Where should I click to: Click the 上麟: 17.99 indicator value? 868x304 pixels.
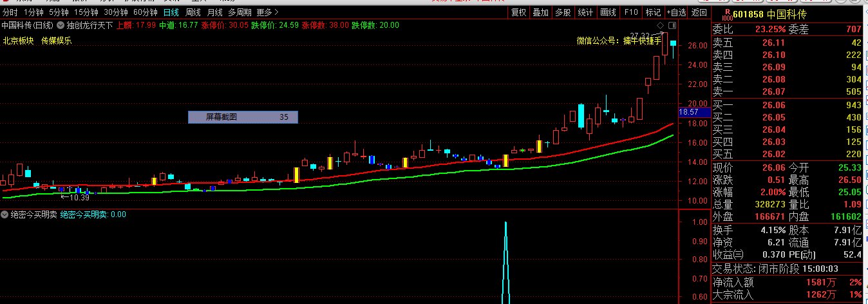[x=137, y=25]
